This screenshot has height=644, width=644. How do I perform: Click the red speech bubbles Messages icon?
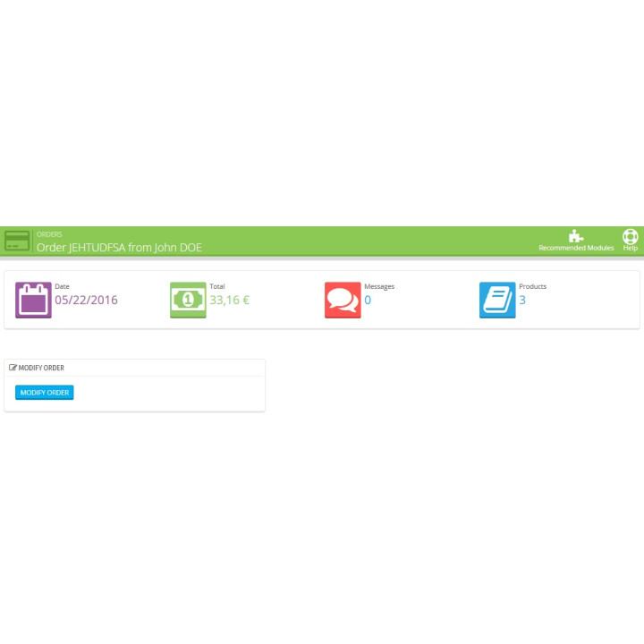343,300
